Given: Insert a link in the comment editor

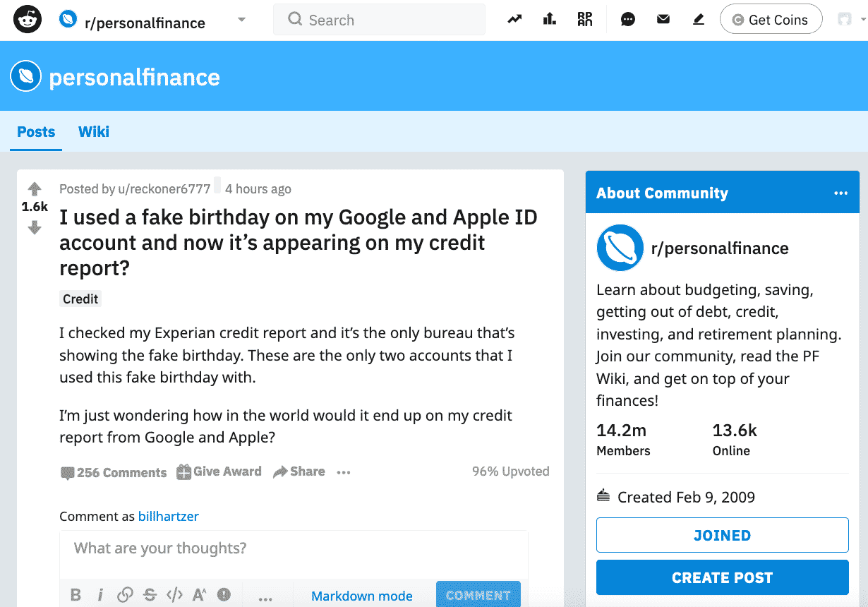Looking at the screenshot, I should (x=125, y=595).
